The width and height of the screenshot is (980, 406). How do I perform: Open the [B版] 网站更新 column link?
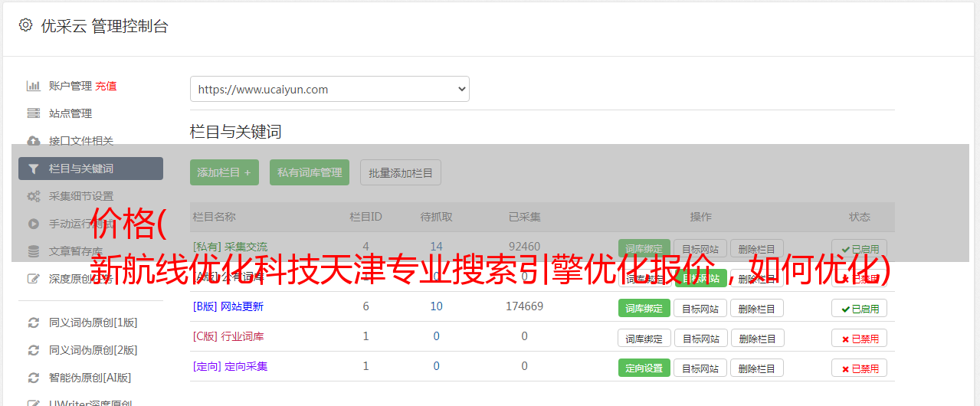[x=228, y=306]
